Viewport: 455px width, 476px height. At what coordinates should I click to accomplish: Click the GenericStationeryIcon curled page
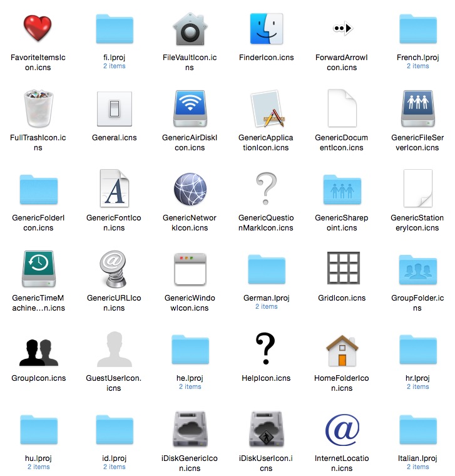point(417,189)
